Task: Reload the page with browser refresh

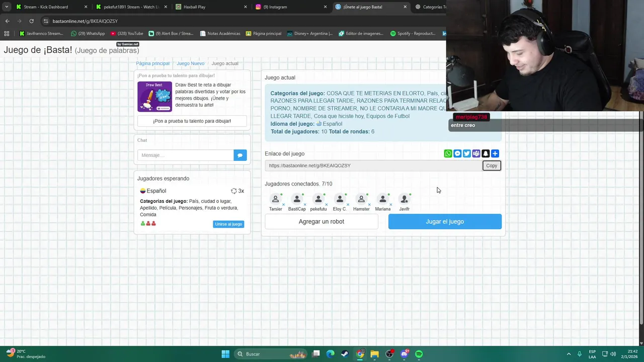Action: [x=31, y=21]
